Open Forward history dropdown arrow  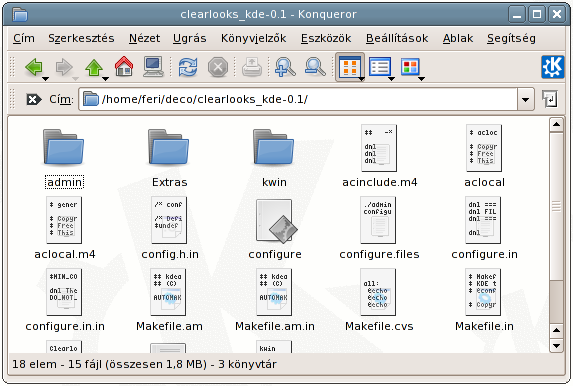[75, 79]
